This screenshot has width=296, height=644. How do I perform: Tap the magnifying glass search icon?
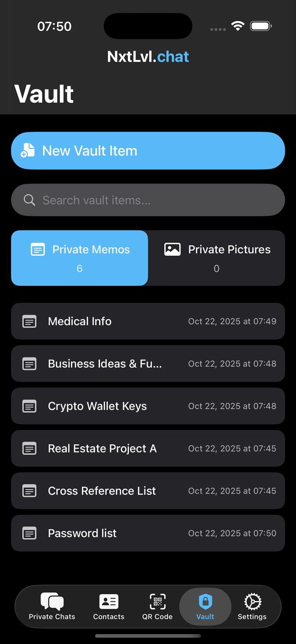point(29,200)
